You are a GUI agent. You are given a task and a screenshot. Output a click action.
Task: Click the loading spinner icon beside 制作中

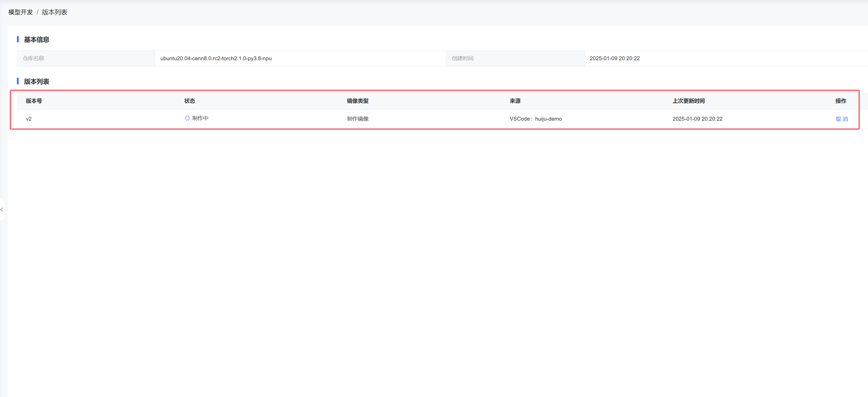click(x=187, y=118)
